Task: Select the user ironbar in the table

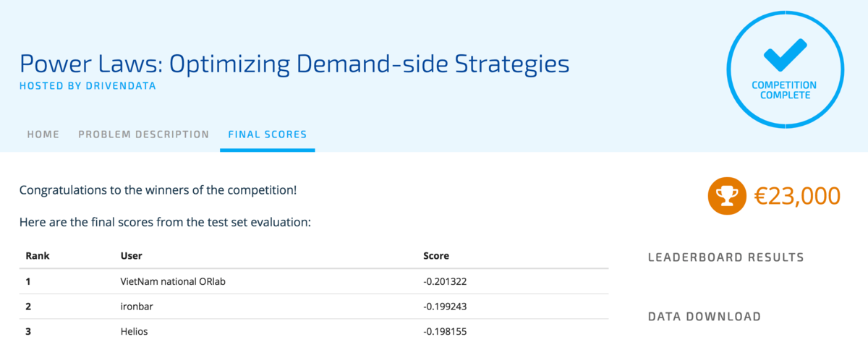Action: click(137, 307)
